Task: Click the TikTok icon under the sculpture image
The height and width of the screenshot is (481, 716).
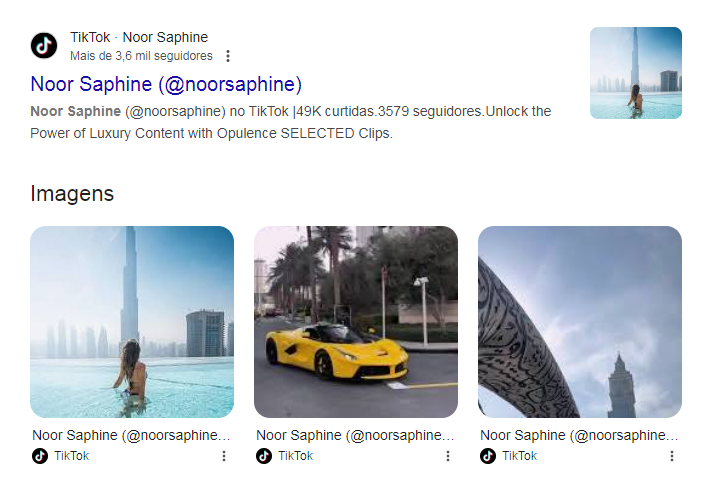Action: 488,456
